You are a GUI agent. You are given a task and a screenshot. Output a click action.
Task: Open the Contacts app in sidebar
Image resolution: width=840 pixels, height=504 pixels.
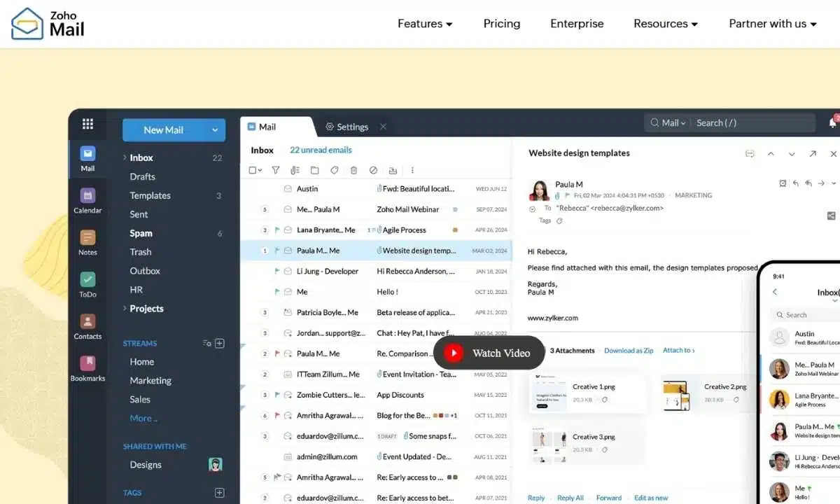click(87, 327)
